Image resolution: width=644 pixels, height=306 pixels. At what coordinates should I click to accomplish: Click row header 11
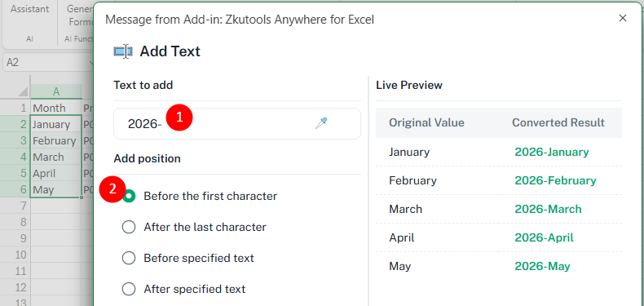(x=15, y=271)
